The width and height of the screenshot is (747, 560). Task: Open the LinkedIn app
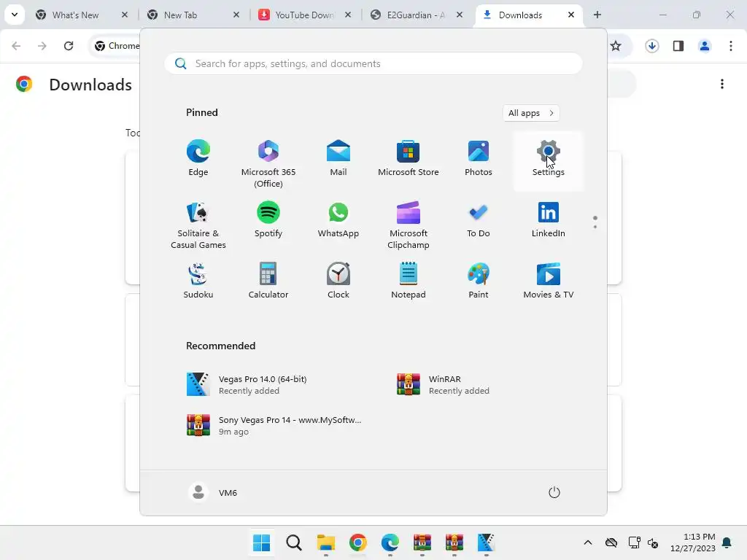(549, 220)
